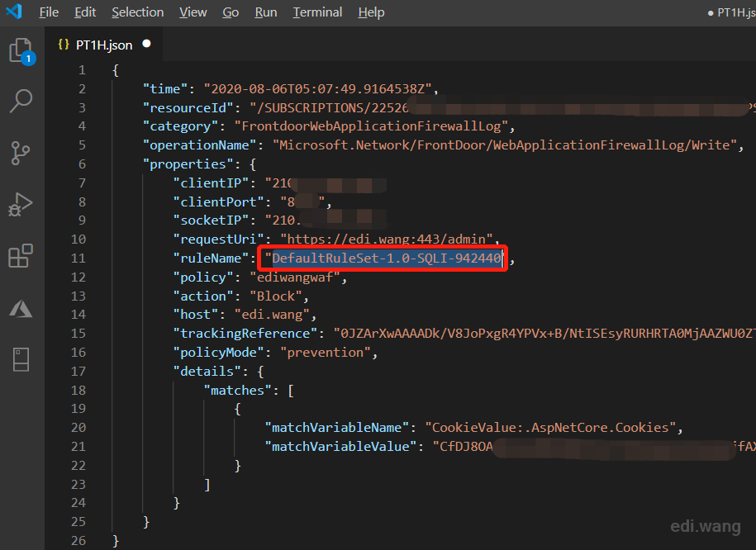Open the View menu

pos(193,12)
